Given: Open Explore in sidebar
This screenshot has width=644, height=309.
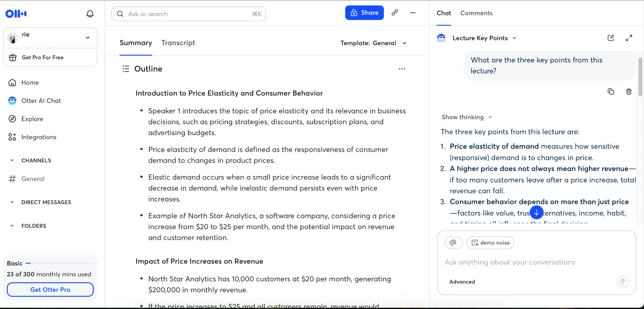Looking at the screenshot, I should 26,119.
